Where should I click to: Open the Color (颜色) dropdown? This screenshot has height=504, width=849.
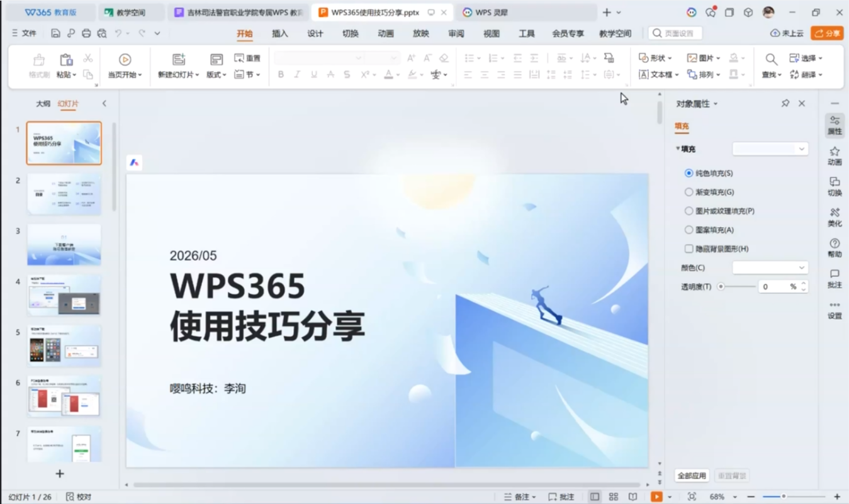click(x=770, y=267)
